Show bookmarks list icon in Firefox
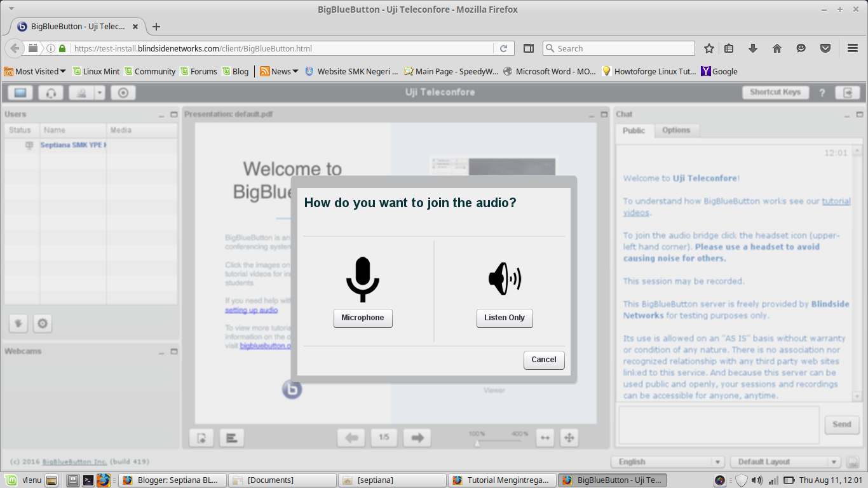Screen dimensions: 868x488 [x=729, y=48]
